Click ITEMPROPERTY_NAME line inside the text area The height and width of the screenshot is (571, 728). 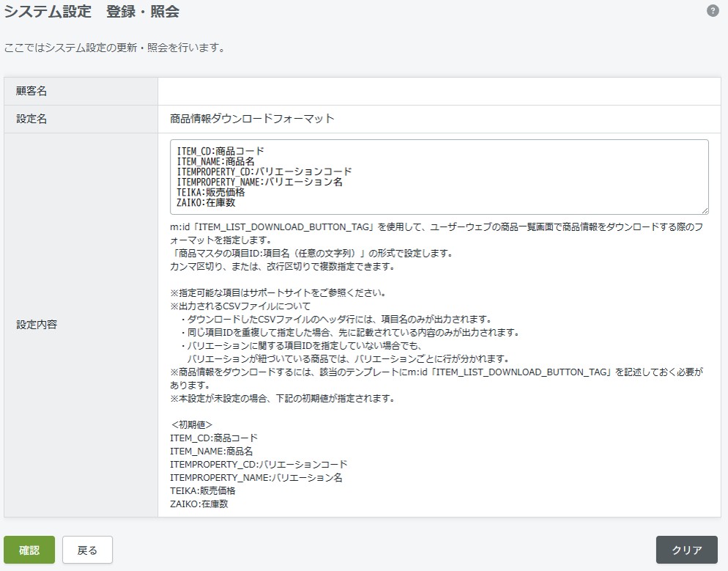click(260, 183)
